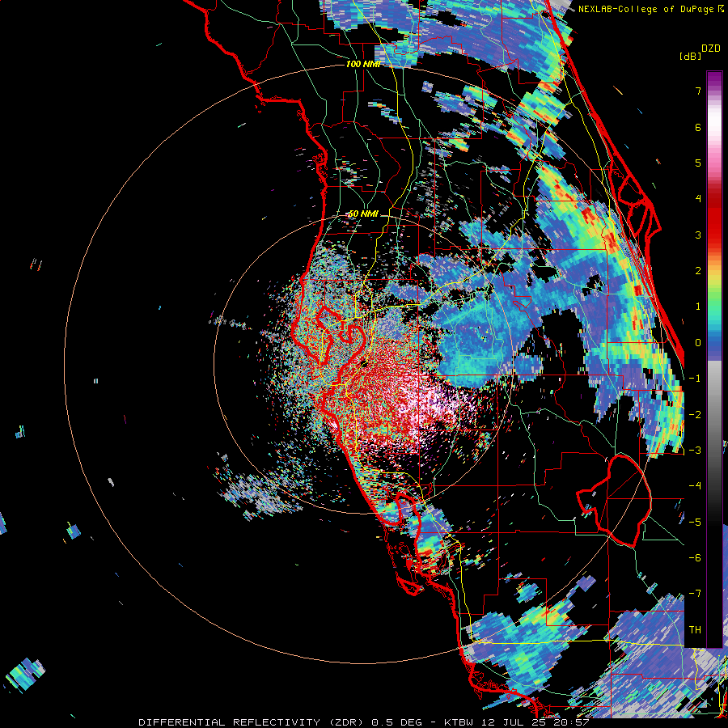The height and width of the screenshot is (728, 728).
Task: Click the DZD label above the color scale
Action: click(710, 49)
